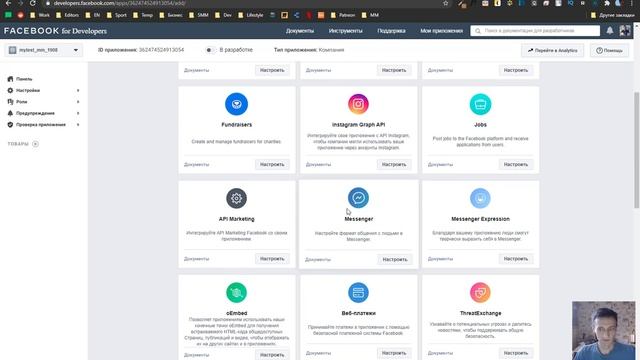640x360 pixels.
Task: Toggle the В разработке app mode switch
Action: [x=210, y=50]
